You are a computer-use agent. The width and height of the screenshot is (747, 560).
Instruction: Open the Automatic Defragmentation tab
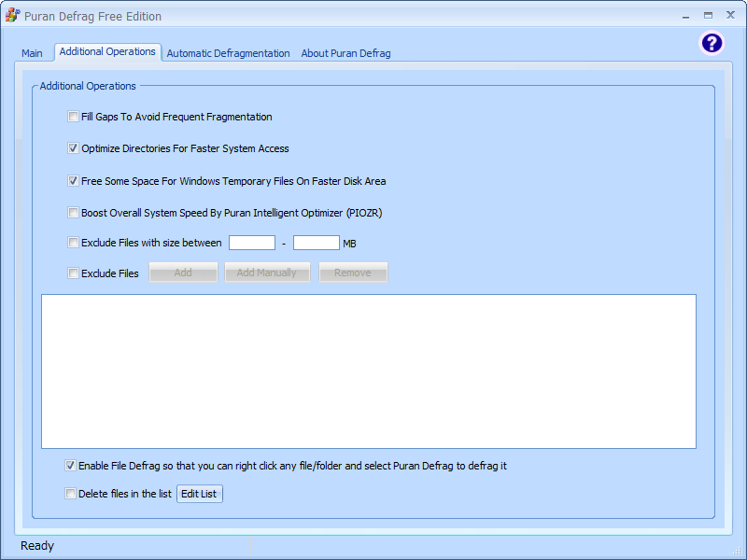click(x=228, y=53)
